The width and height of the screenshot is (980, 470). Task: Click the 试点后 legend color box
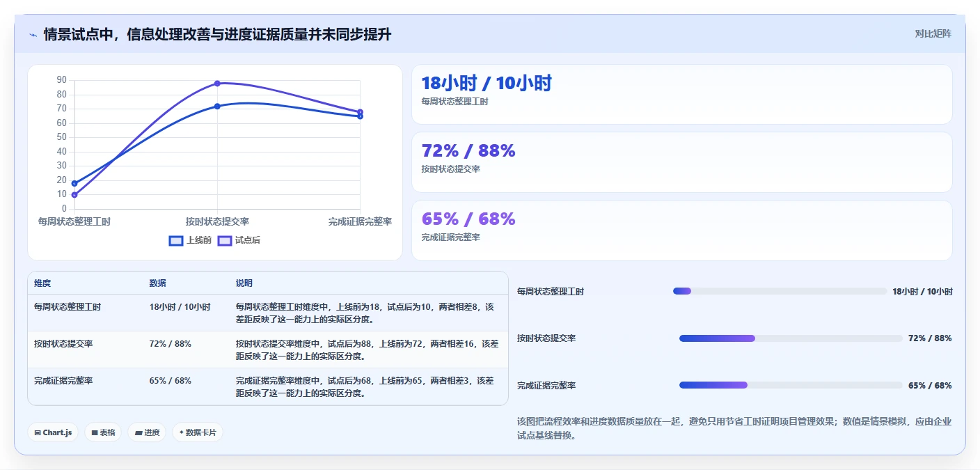(x=225, y=240)
